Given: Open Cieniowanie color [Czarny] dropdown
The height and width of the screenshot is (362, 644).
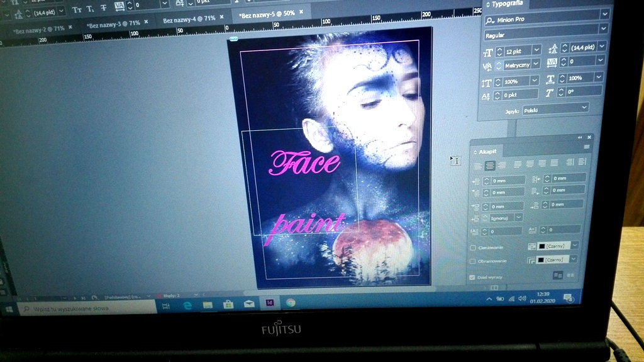Looking at the screenshot, I should tap(575, 245).
